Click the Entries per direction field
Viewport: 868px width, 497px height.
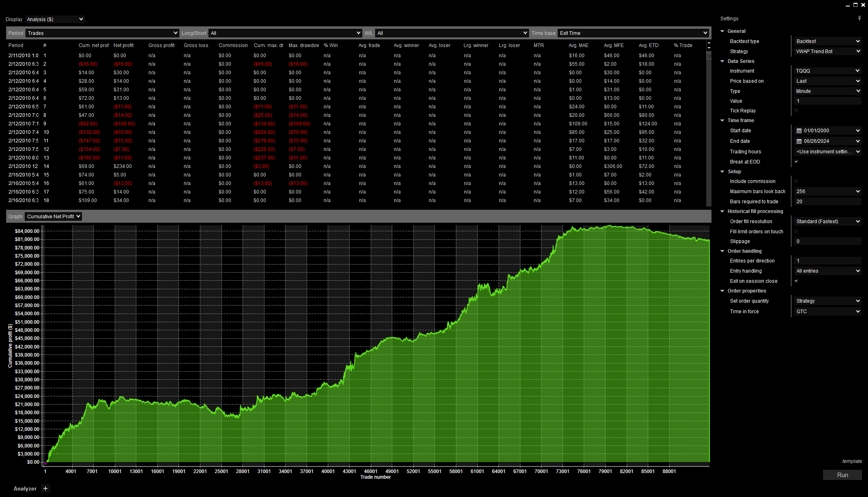point(828,260)
